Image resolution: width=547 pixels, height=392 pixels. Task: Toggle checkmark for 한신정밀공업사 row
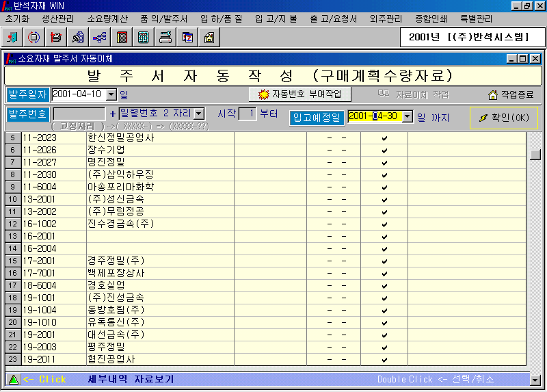[x=384, y=138]
